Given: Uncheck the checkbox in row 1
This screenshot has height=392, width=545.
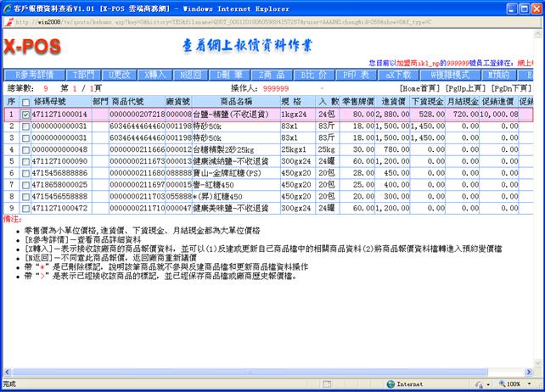Looking at the screenshot, I should [x=25, y=114].
